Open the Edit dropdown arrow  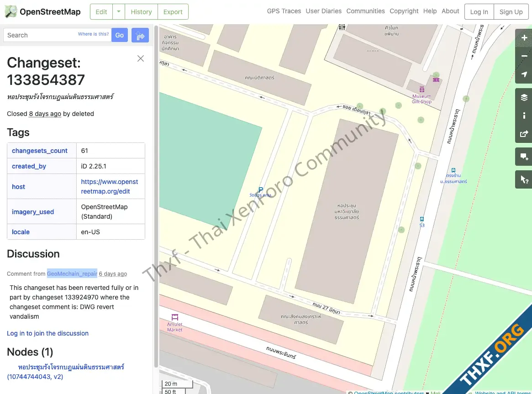(x=119, y=11)
